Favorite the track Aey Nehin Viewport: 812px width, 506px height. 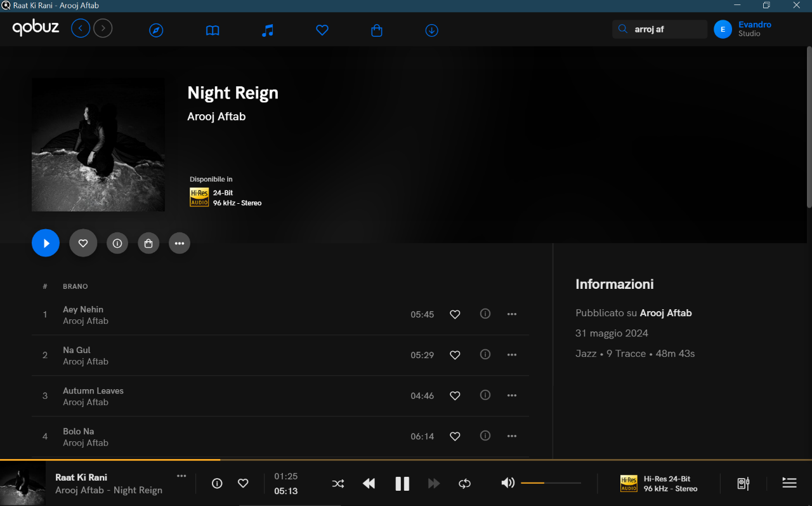pyautogui.click(x=455, y=314)
